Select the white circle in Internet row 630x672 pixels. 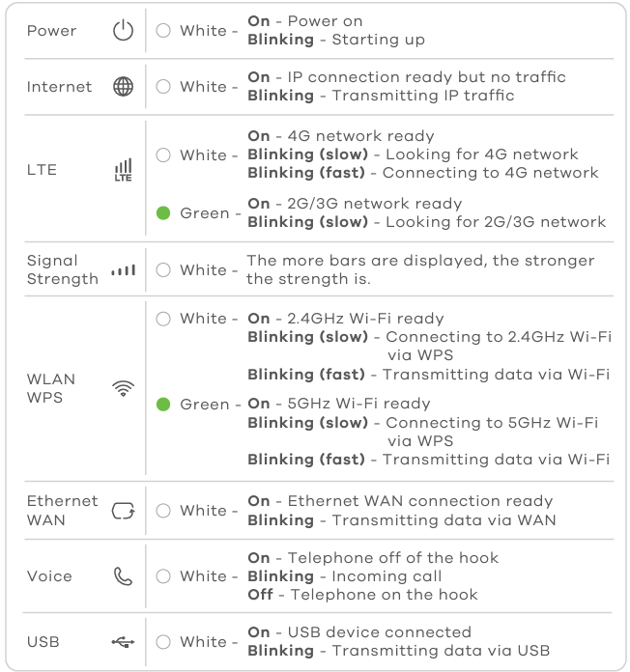(x=163, y=87)
